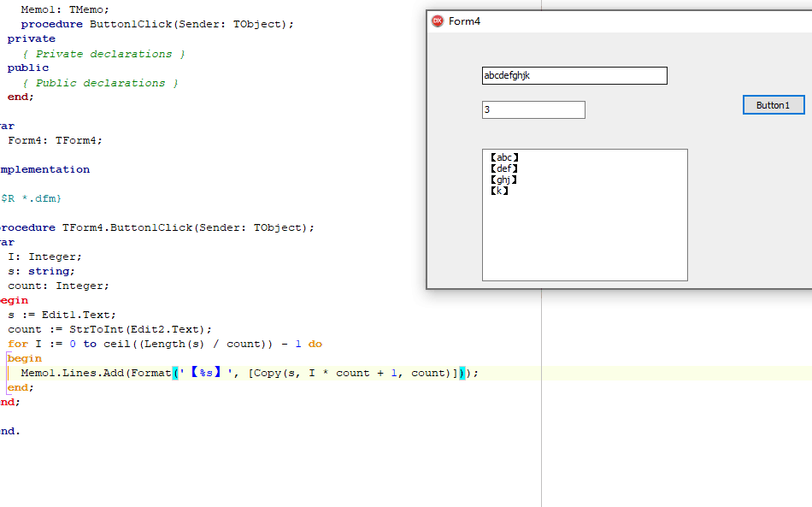Click the Button1Click procedure declaration line
812x507 pixels.
click(157, 24)
